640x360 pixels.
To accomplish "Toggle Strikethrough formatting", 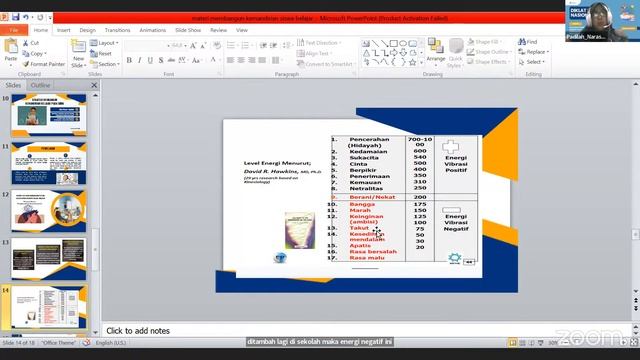I will tap(171, 60).
